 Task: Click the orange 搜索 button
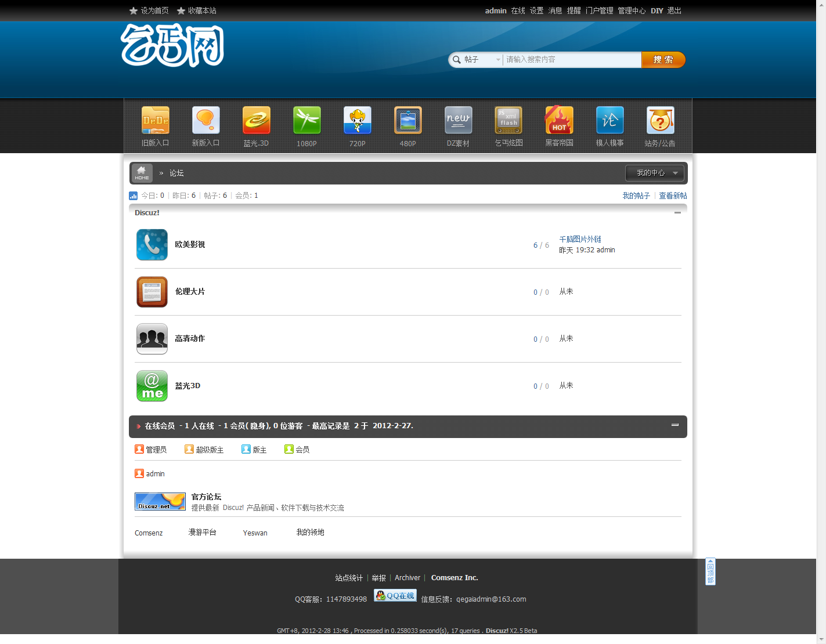click(x=663, y=60)
